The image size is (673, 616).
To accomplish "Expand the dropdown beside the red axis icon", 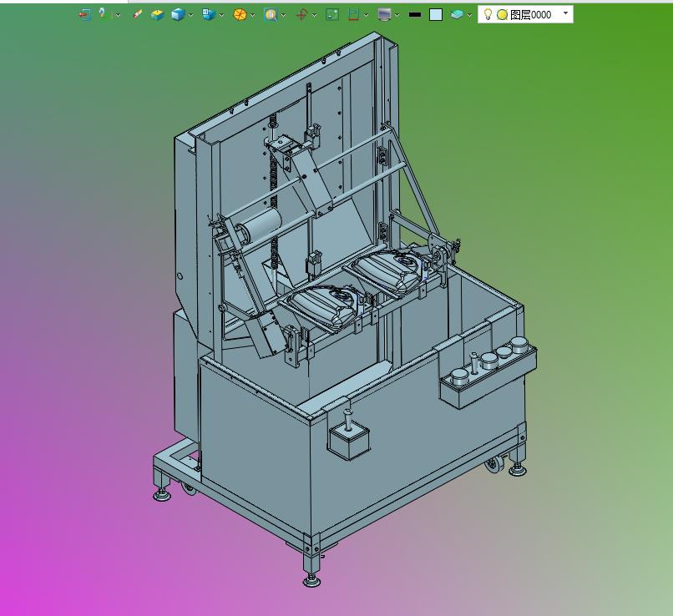I will (315, 15).
